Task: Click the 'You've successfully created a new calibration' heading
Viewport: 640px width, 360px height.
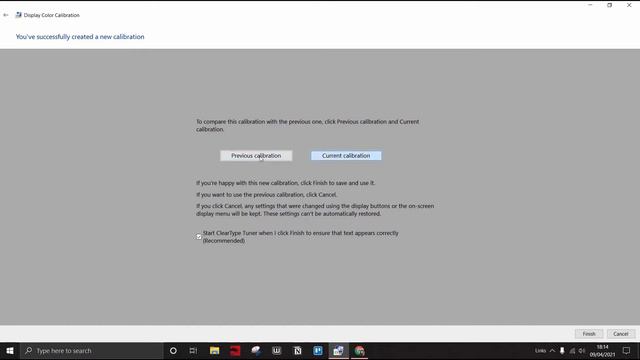Action: point(80,37)
